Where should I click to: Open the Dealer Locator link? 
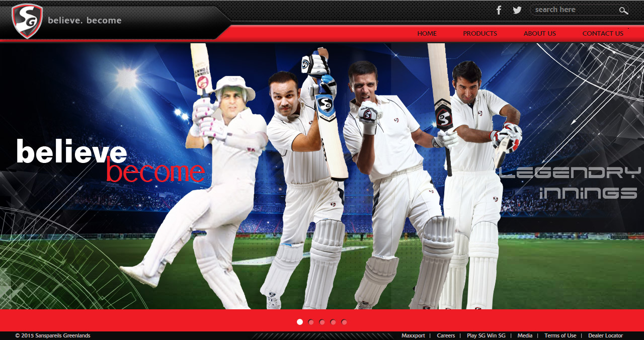(606, 335)
